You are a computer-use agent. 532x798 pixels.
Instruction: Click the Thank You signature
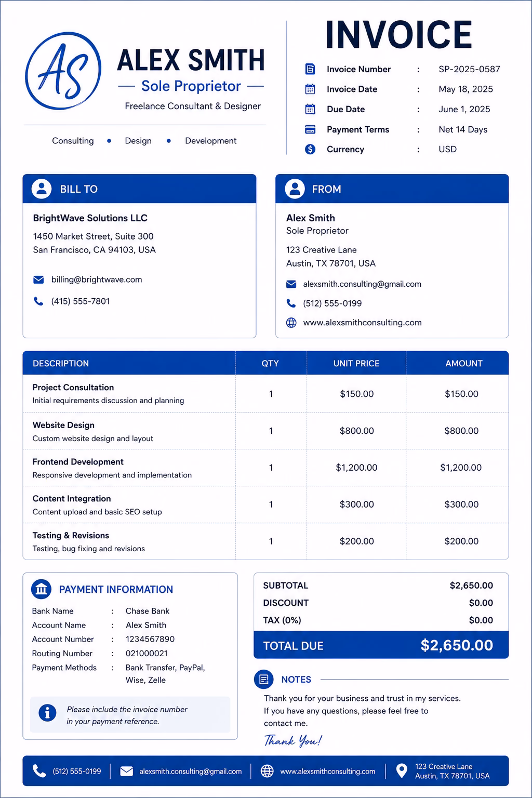(x=293, y=740)
